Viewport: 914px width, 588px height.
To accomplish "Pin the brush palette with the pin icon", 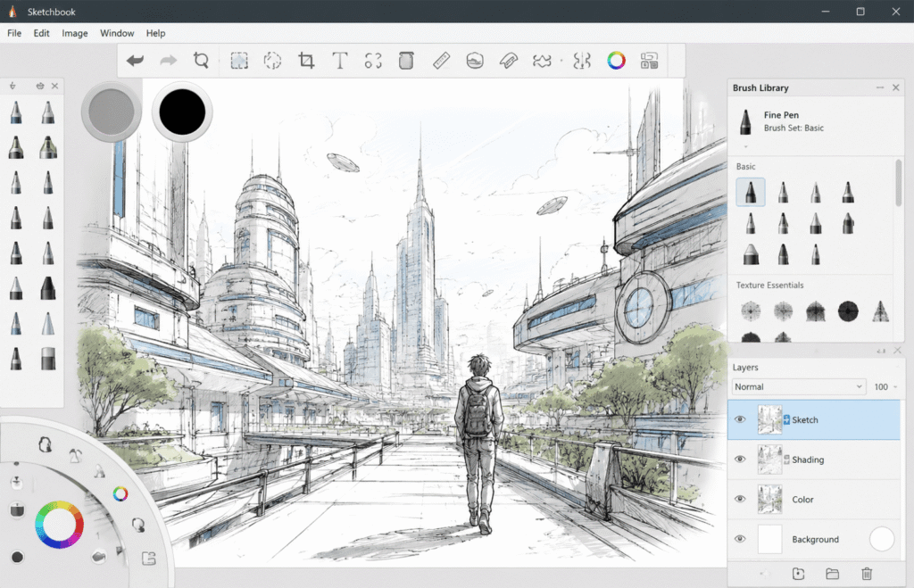I will pyautogui.click(x=12, y=86).
